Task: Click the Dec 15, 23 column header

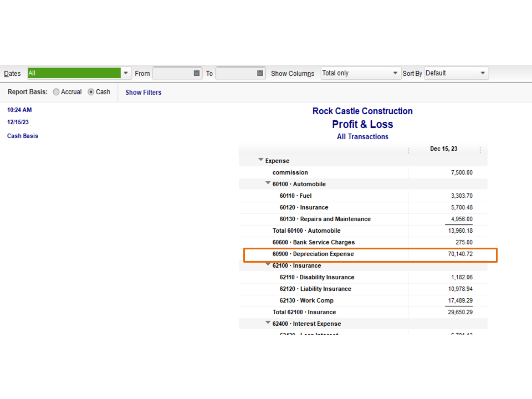Action: click(443, 149)
